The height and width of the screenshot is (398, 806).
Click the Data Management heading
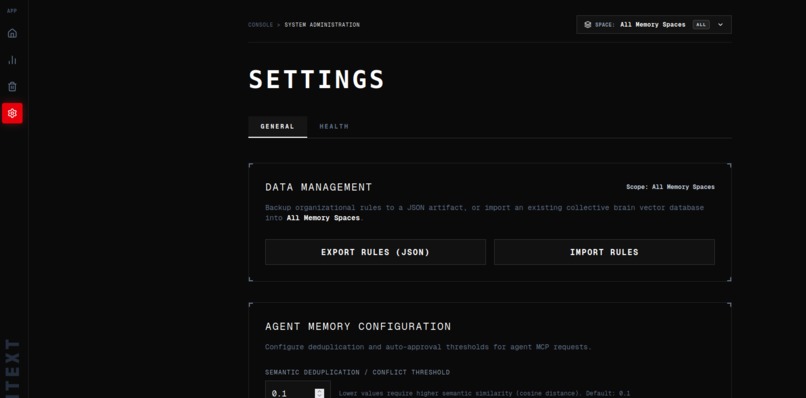(x=319, y=187)
